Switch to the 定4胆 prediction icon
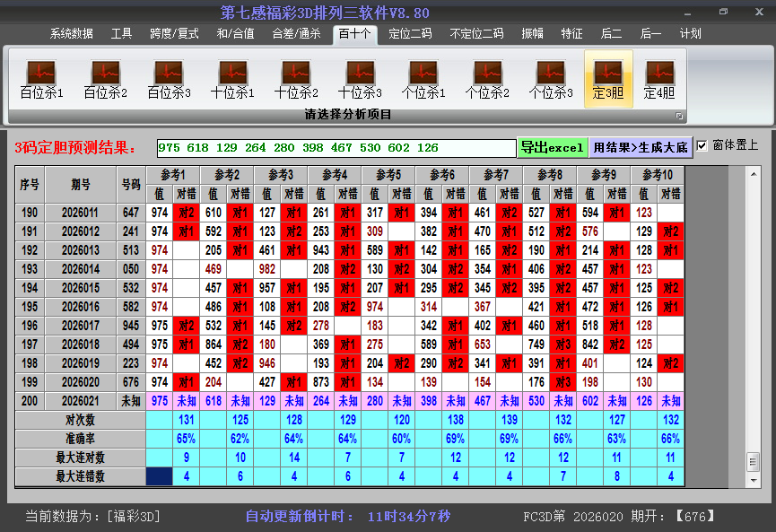 [x=659, y=79]
